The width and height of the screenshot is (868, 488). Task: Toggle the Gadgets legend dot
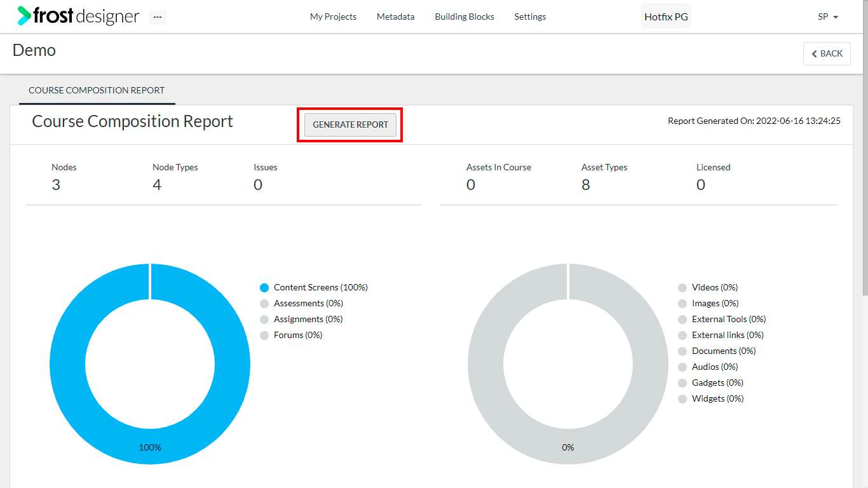[x=683, y=383]
